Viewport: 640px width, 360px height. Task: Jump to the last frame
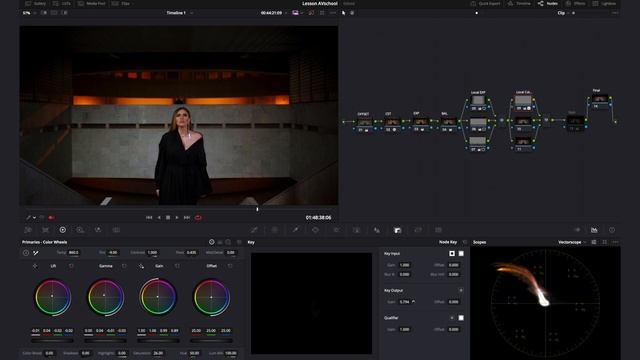click(187, 218)
